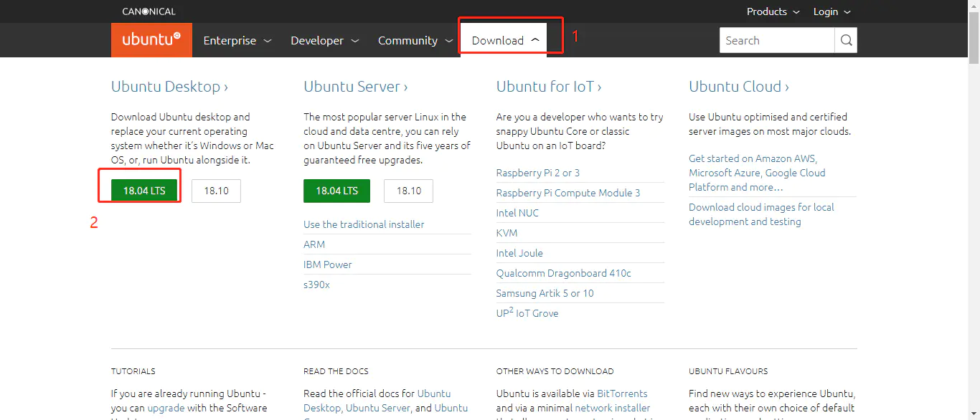Open the Ubuntu Desktop heading link
980x420 pixels.
[169, 87]
